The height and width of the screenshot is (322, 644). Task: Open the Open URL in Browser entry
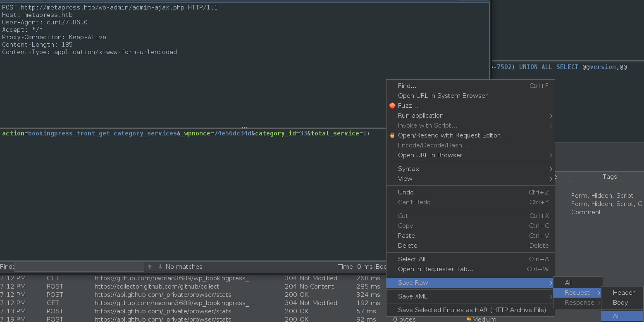[x=470, y=155]
